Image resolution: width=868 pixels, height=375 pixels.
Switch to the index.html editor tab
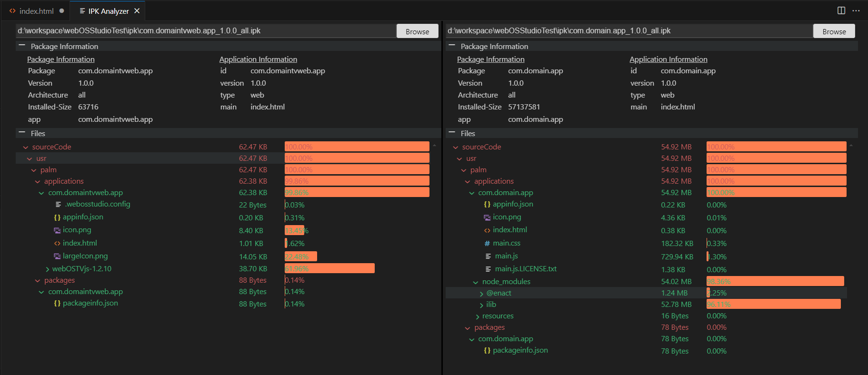[36, 11]
